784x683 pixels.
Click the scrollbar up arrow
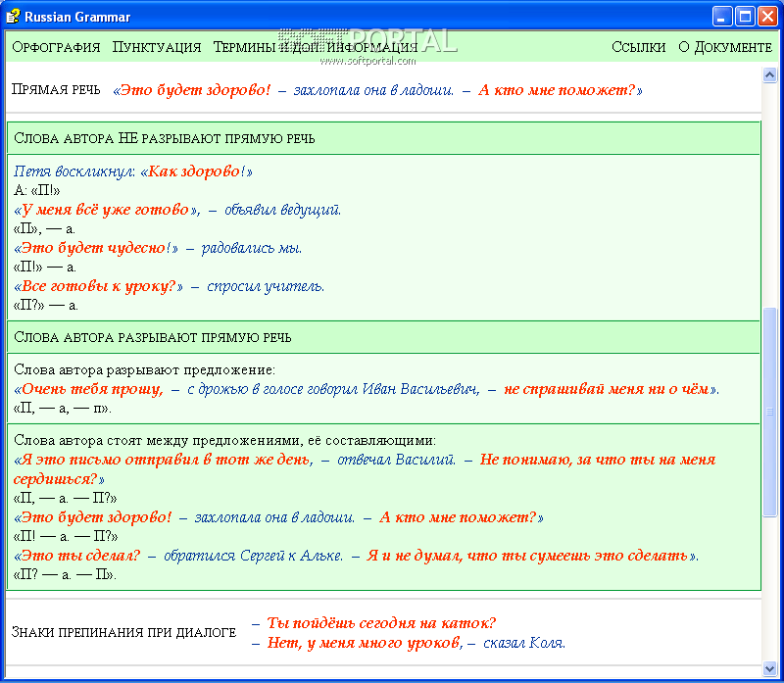coord(769,75)
